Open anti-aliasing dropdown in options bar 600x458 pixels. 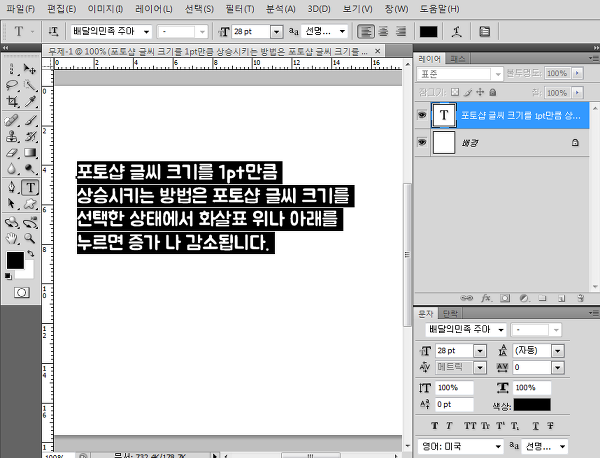(342, 31)
